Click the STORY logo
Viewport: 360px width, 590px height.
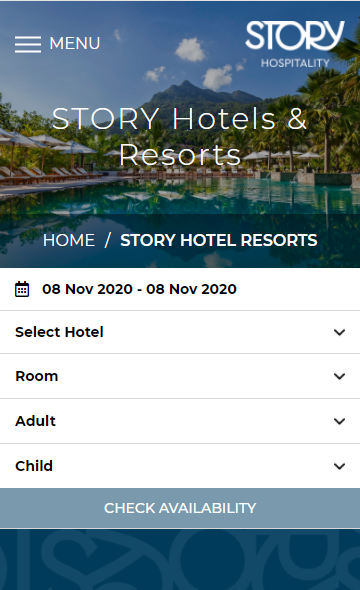(x=295, y=36)
